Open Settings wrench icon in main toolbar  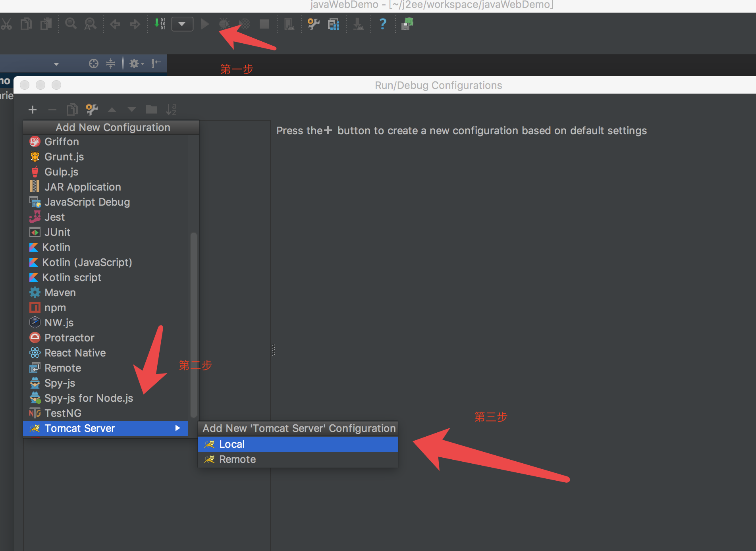click(314, 24)
